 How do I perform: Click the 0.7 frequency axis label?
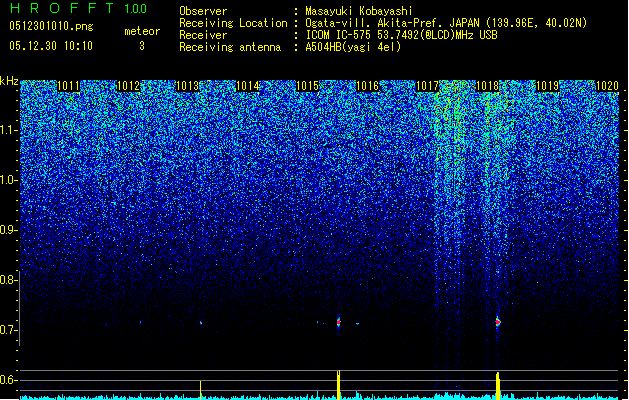coord(8,330)
